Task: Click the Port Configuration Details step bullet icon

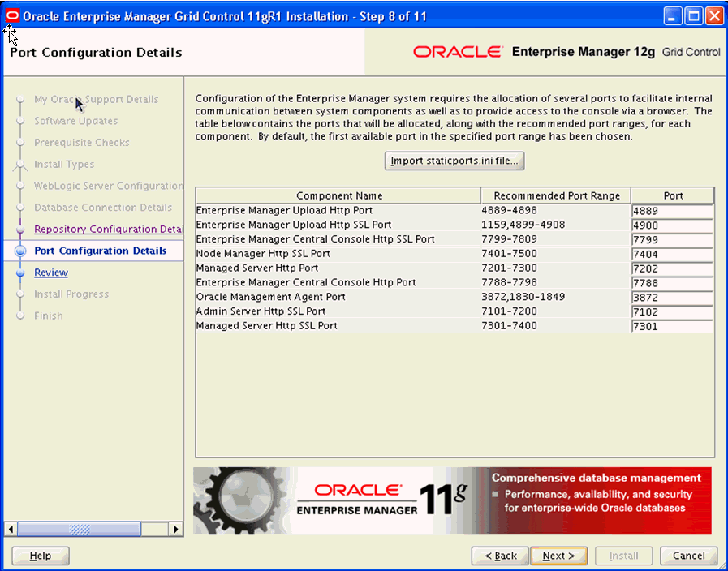Action: (20, 251)
